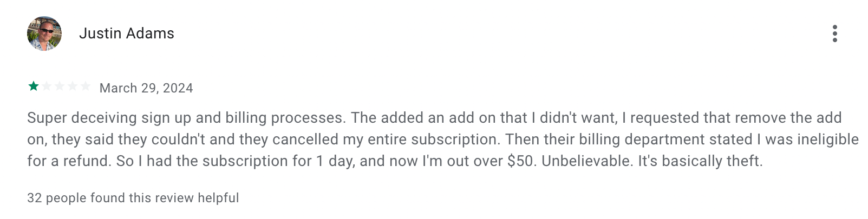The height and width of the screenshot is (219, 868).
Task: Click the third empty rating star
Action: coord(60,87)
